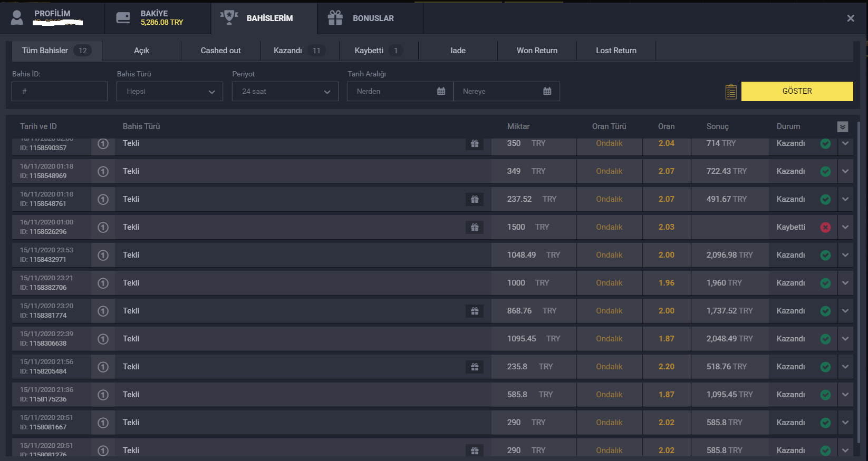Viewport: 868px width, 461px height.
Task: Switch to the Kaybetti tab
Action: coord(379,51)
